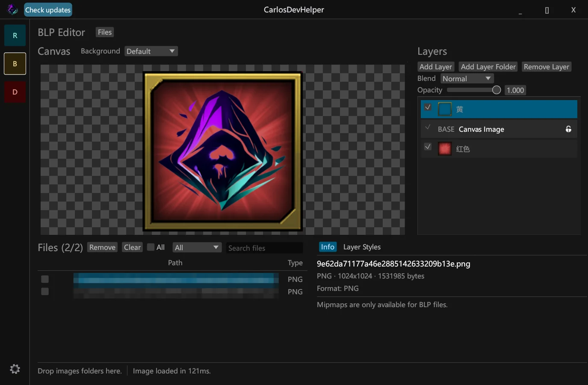Adjust the Opacity slider handle
This screenshot has width=588, height=385.
[496, 90]
